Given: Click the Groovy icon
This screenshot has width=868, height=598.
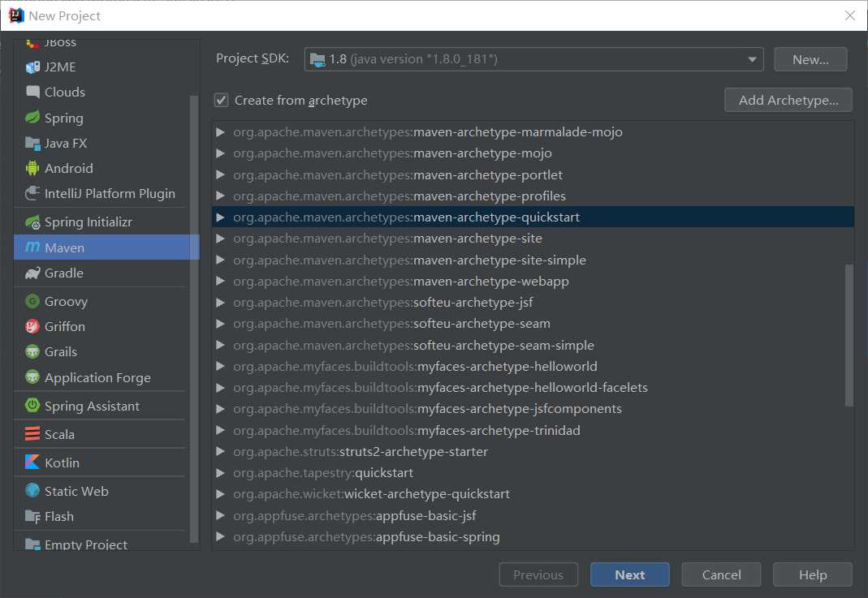Looking at the screenshot, I should (x=32, y=302).
